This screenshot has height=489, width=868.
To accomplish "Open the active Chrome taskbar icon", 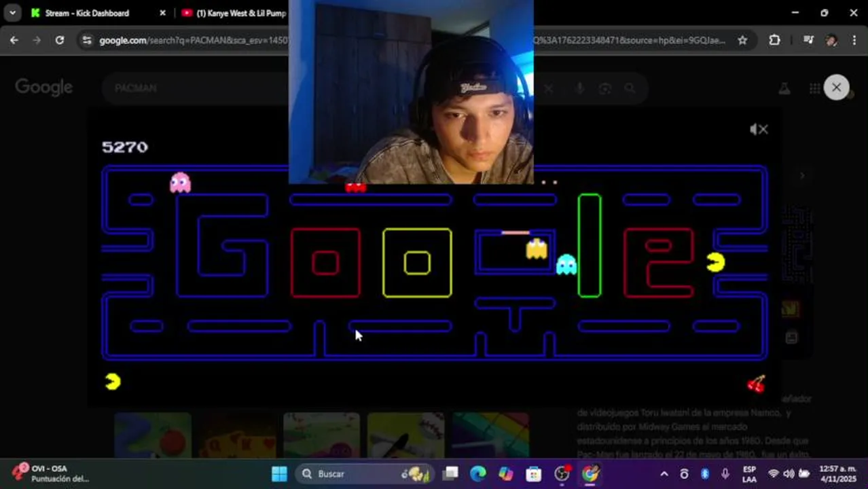I will [590, 473].
